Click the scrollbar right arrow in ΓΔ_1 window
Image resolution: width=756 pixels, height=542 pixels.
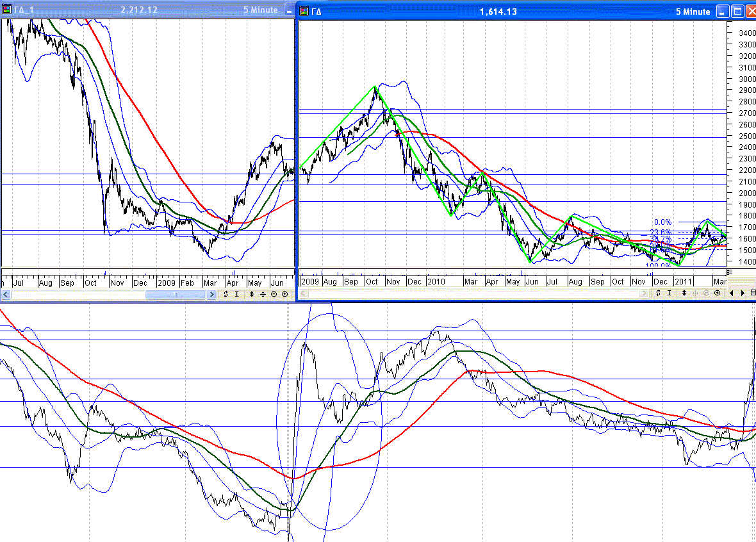pos(211,294)
